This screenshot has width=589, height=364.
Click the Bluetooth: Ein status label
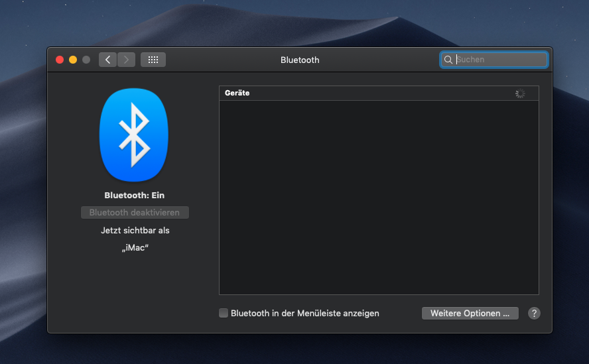(x=135, y=196)
